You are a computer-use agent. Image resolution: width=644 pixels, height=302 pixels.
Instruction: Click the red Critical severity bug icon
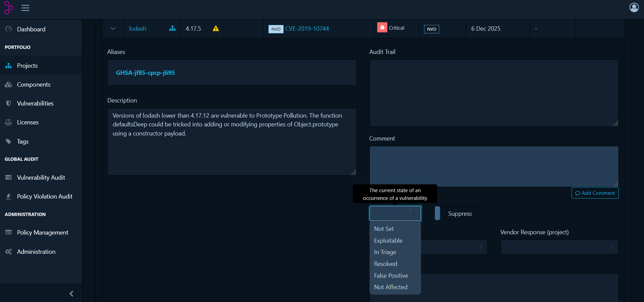pyautogui.click(x=382, y=28)
